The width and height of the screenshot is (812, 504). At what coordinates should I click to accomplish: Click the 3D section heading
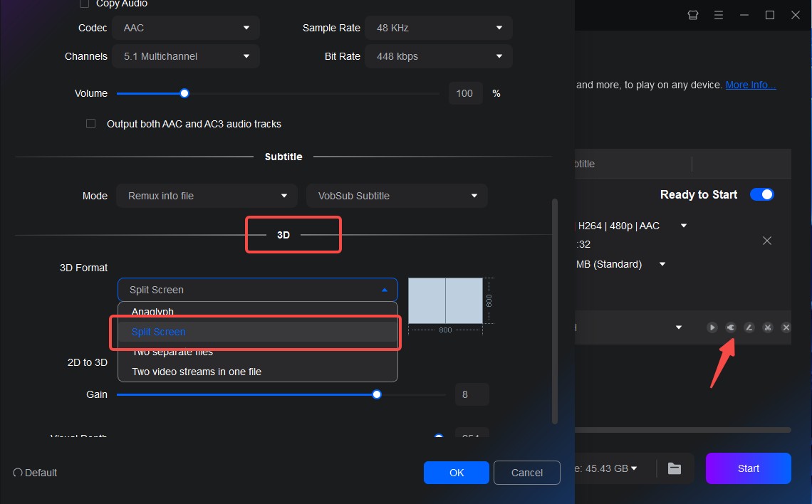[x=283, y=235]
